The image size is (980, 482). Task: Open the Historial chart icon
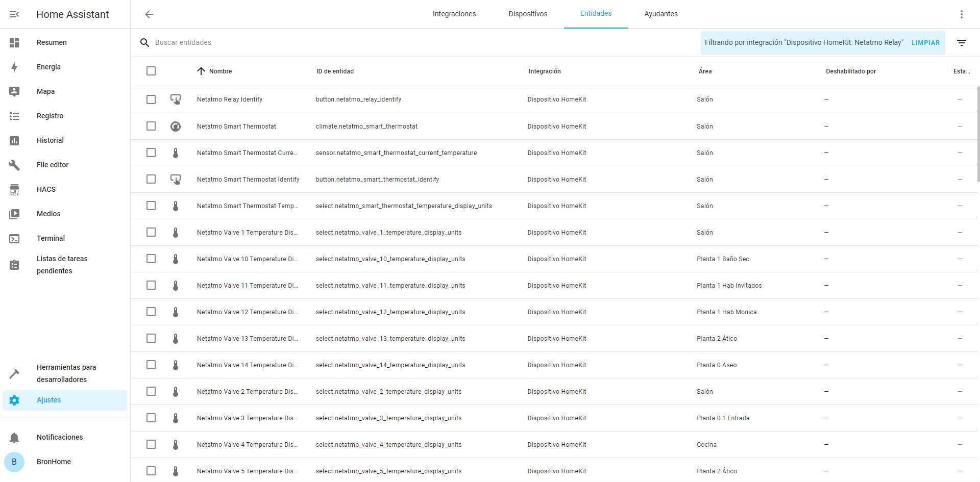pos(14,141)
